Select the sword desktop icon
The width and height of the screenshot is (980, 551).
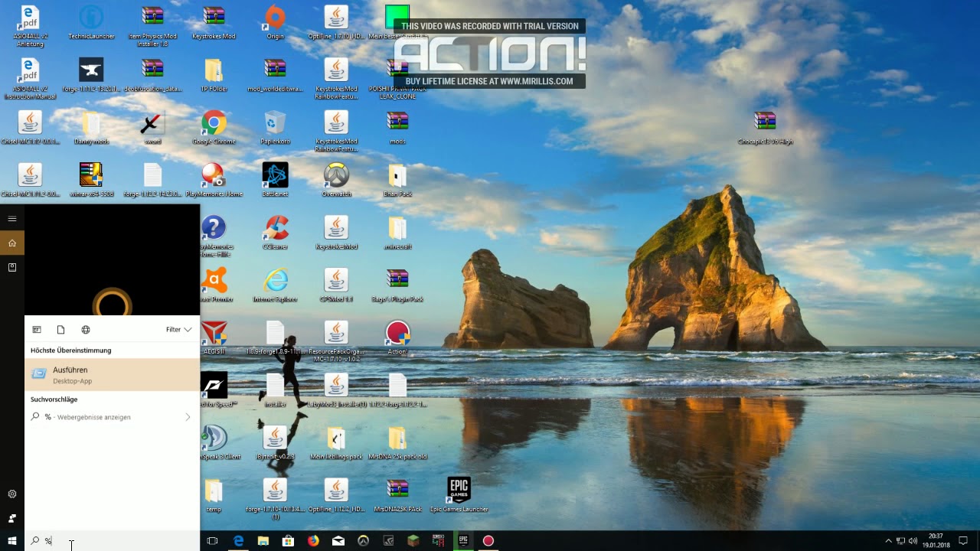click(152, 128)
